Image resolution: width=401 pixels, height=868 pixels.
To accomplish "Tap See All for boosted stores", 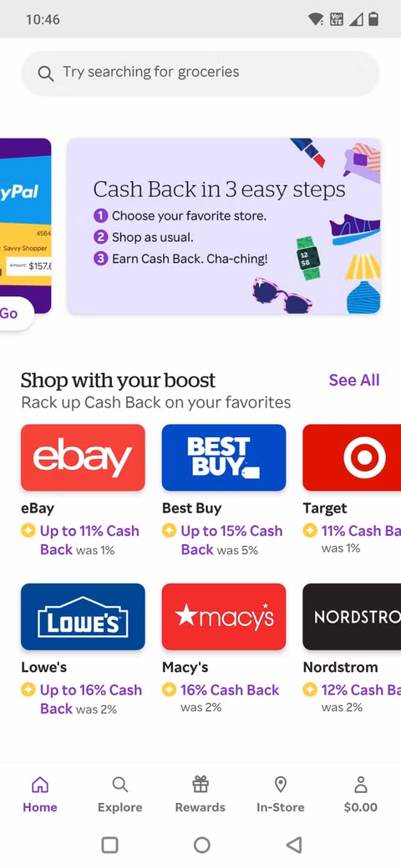I will pos(354,381).
